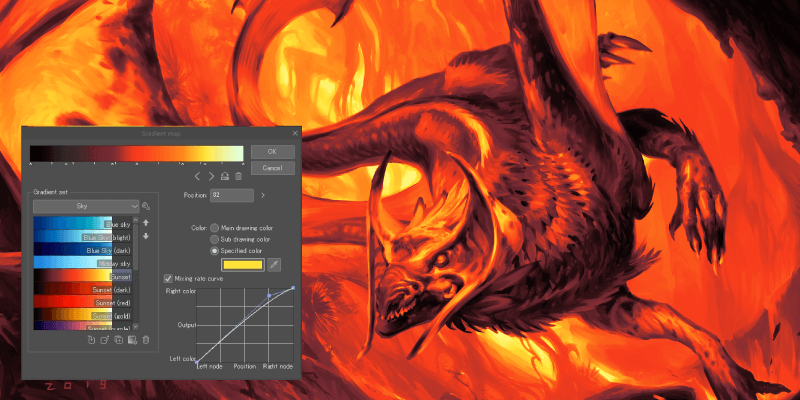
Task: Choose the Blue Sky (blight) gradient
Action: pos(83,237)
